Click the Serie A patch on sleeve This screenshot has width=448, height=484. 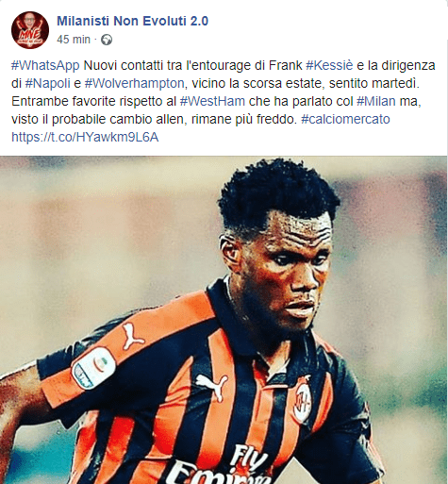93,368
